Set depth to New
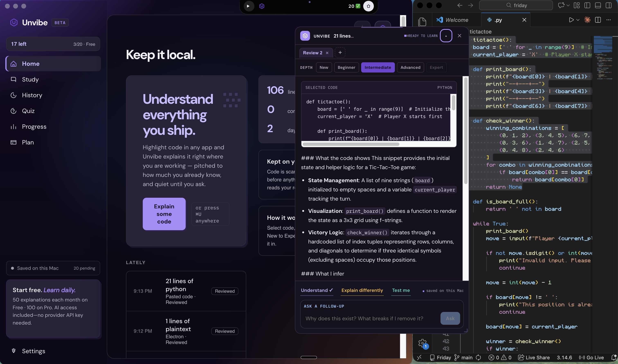 pos(324,67)
